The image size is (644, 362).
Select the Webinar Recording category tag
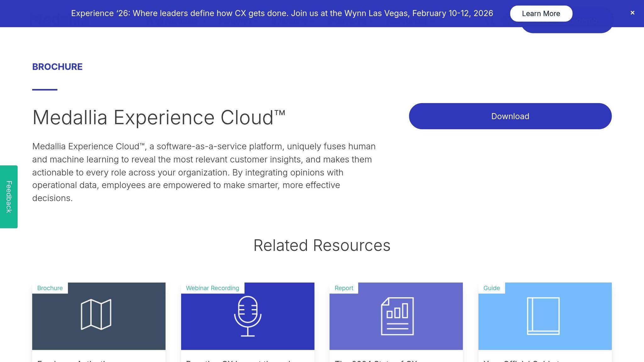click(212, 288)
